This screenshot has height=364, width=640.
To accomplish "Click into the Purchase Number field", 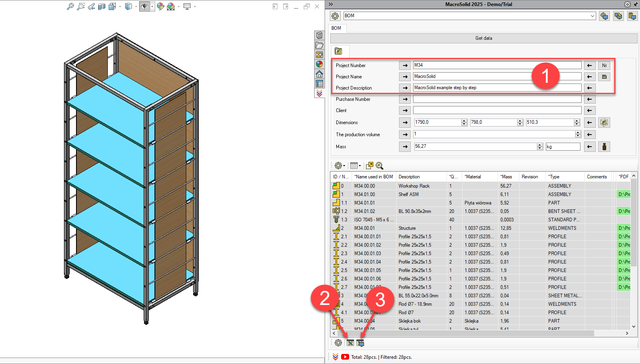I will [497, 99].
